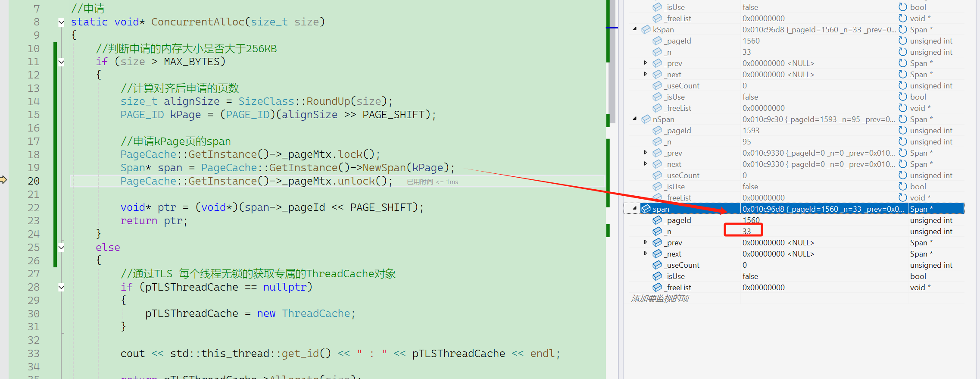Click the refresh icon on kSpan row
Image resolution: width=980 pixels, height=379 pixels.
[903, 29]
